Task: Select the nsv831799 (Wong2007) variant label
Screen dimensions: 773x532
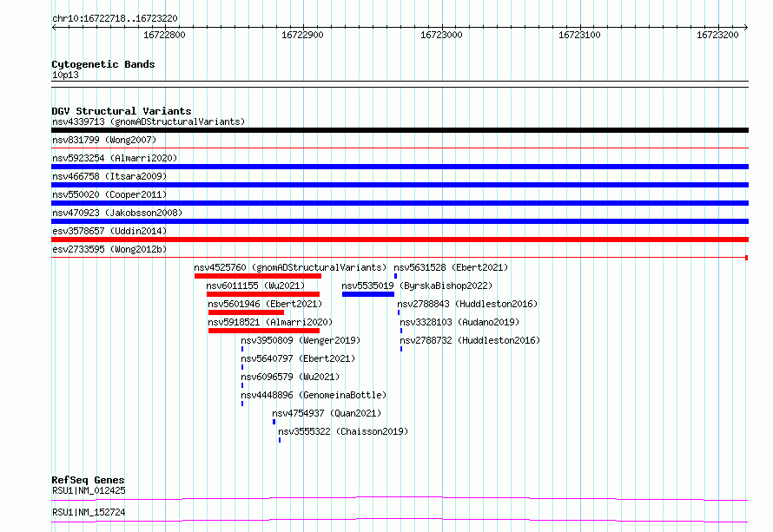Action: [x=104, y=140]
